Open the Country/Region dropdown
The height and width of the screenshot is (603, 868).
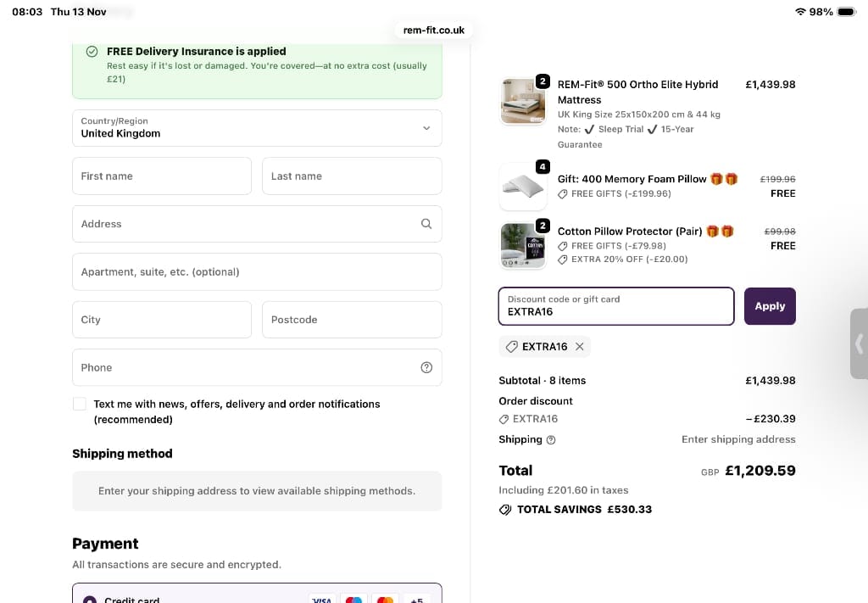(257, 128)
